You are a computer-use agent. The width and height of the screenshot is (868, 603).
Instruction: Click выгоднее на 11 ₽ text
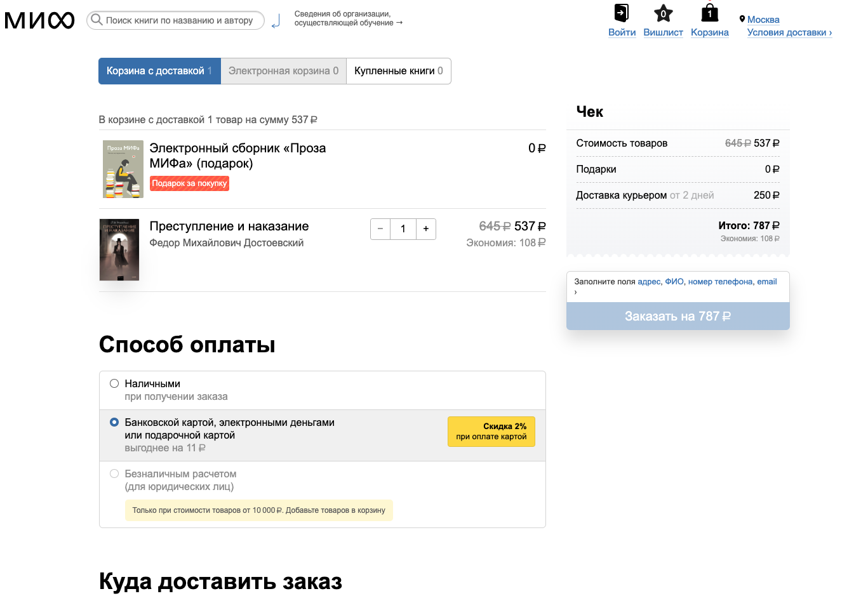coord(165,448)
